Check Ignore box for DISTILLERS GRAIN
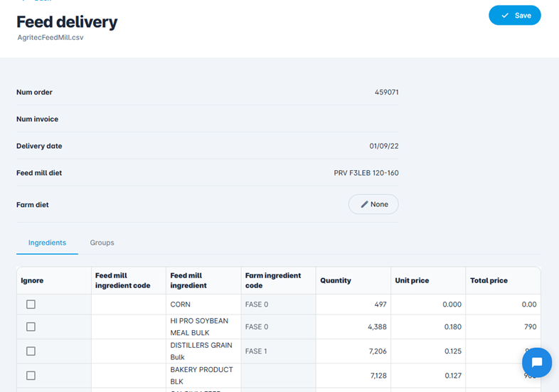 click(31, 351)
